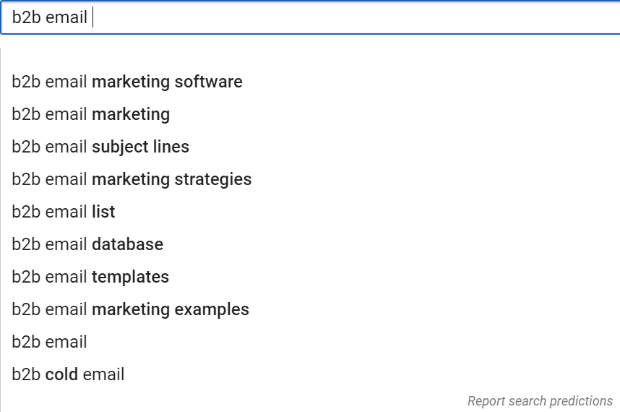This screenshot has width=620, height=412.
Task: Select "b2b email templates" suggestion
Action: coord(90,277)
